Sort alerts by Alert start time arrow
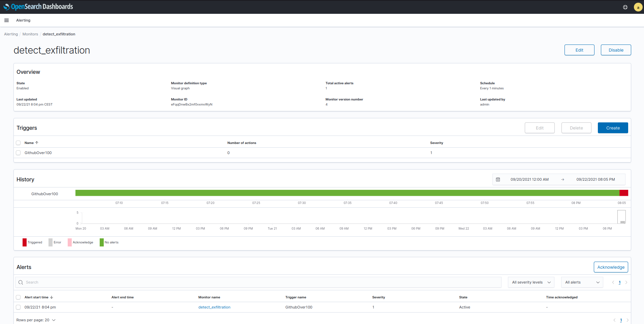644x324 pixels. pyautogui.click(x=52, y=297)
